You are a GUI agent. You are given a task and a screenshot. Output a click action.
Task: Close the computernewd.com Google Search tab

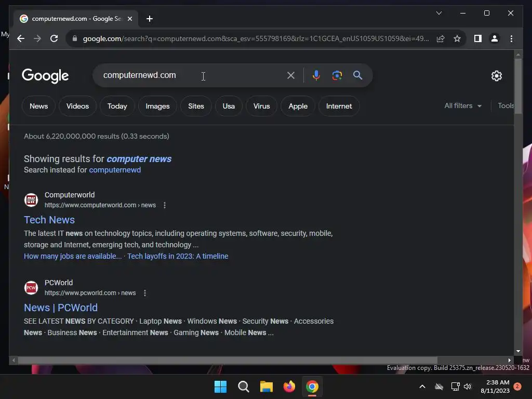[130, 19]
